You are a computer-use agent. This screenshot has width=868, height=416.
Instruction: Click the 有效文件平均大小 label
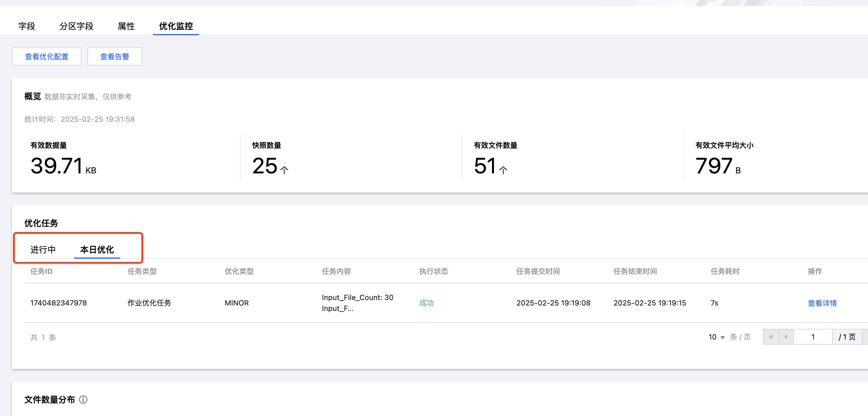pos(724,145)
